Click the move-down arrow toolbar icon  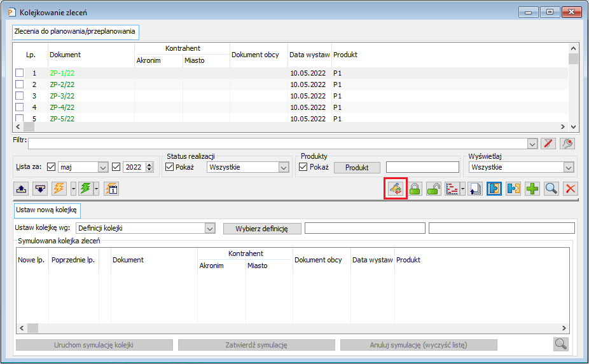tap(40, 189)
